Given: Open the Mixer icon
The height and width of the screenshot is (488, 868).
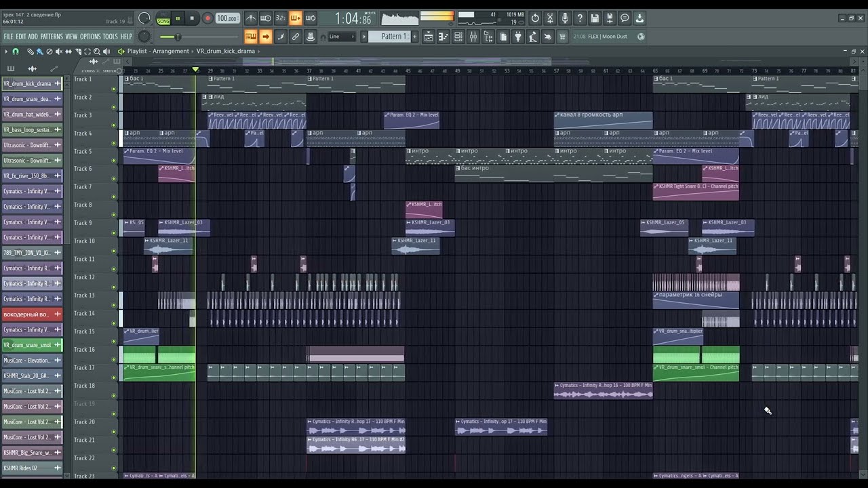Looking at the screenshot, I should click(x=473, y=37).
